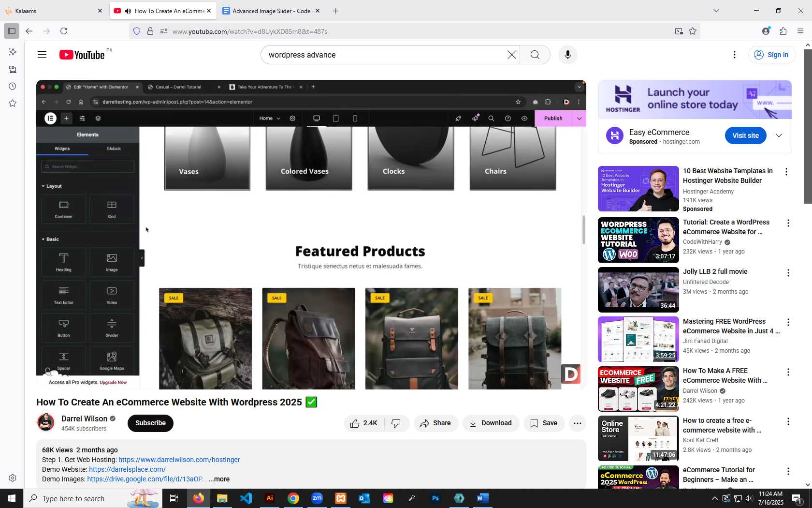List all browser tabs dropdown
Viewport: 812px width, 508px height.
716,11
